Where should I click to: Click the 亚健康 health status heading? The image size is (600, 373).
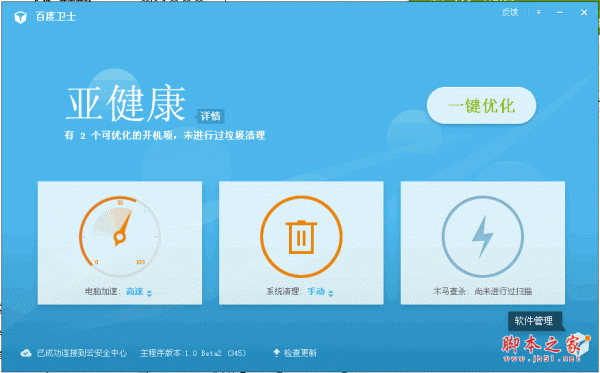126,104
